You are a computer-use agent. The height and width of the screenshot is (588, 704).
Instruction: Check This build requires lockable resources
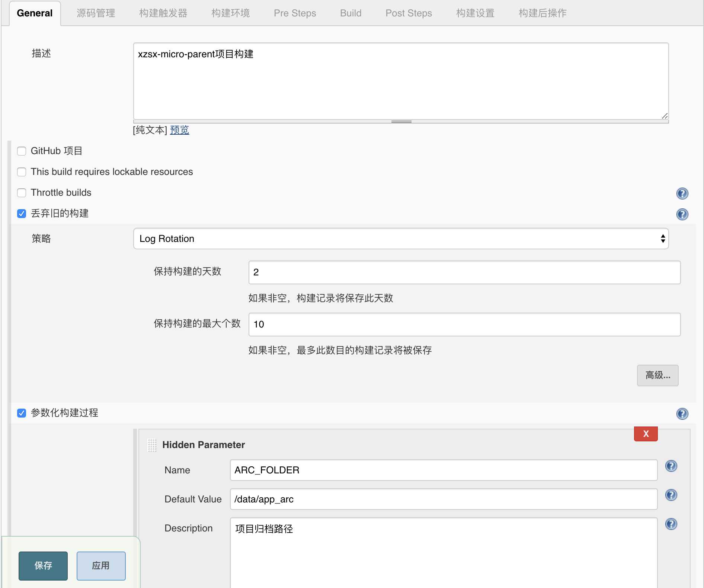pos(22,172)
